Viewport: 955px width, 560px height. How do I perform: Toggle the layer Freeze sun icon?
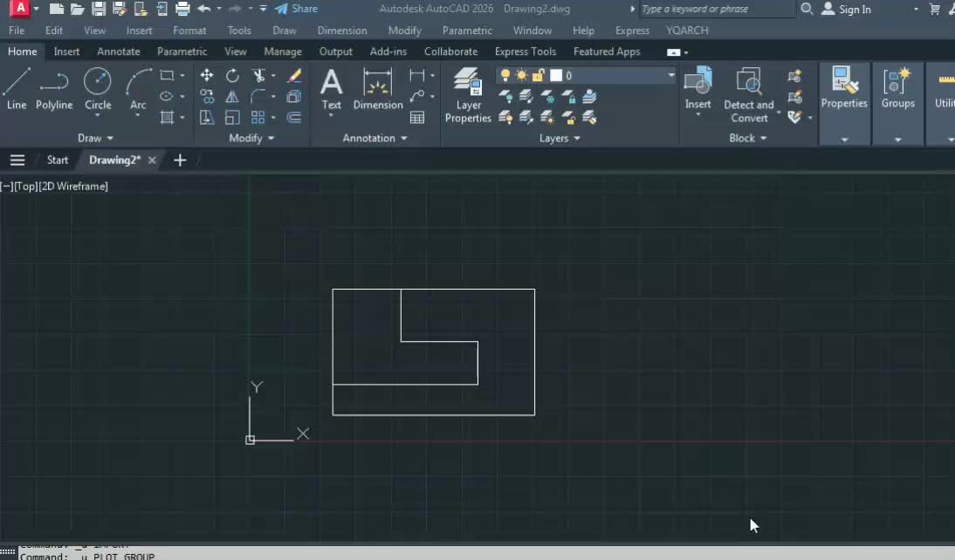521,75
